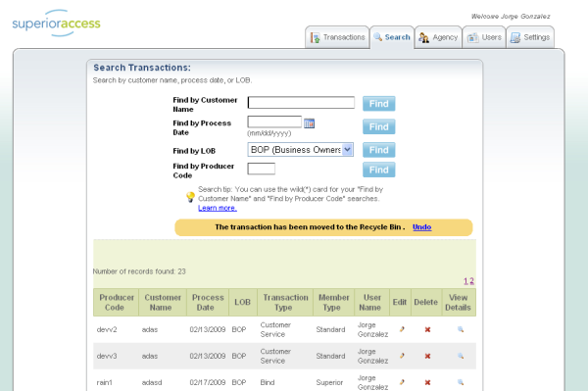
Task: View details of rain1 transaction
Action: pyautogui.click(x=461, y=382)
